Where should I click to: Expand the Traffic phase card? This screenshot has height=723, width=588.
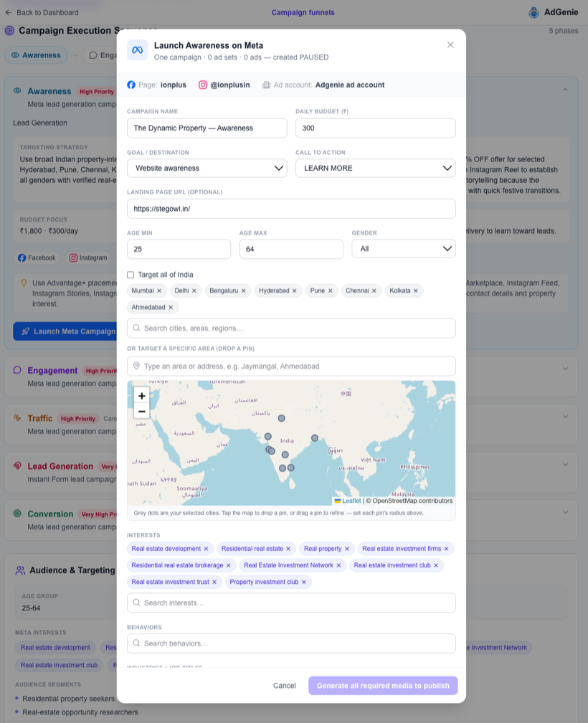pyautogui.click(x=566, y=417)
